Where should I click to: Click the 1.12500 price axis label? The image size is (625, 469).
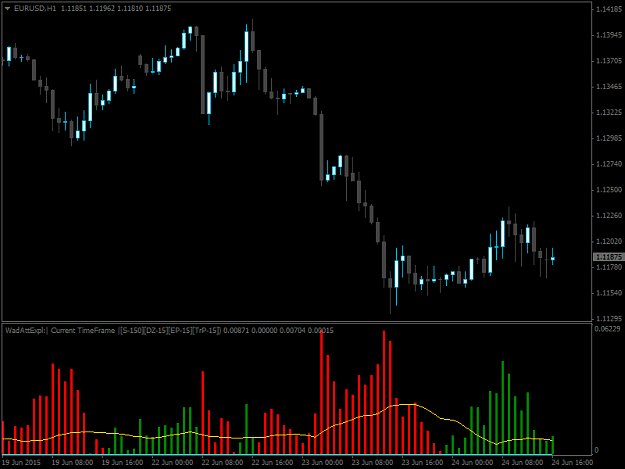point(609,190)
